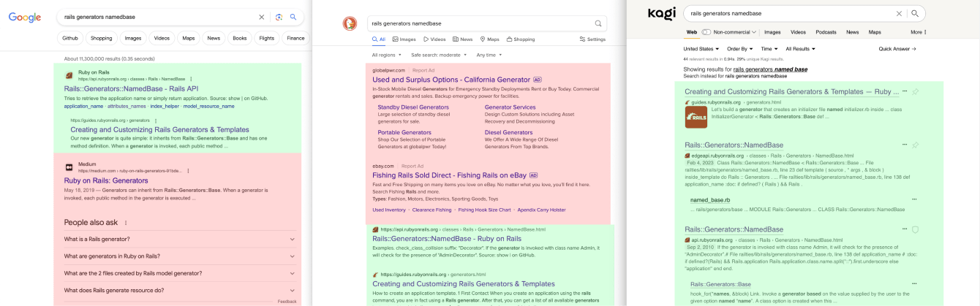
Task: Expand 'What are the 2 files created' question
Action: coord(179,273)
